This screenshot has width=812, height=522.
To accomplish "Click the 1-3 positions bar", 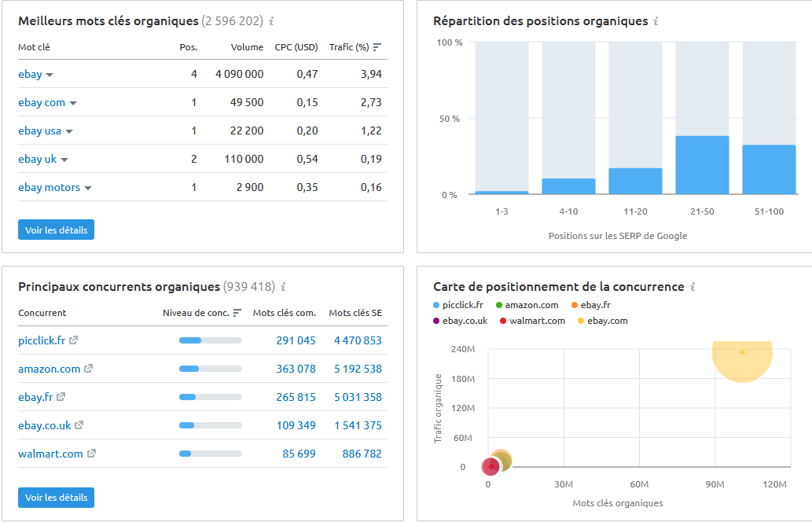I will coord(502,193).
